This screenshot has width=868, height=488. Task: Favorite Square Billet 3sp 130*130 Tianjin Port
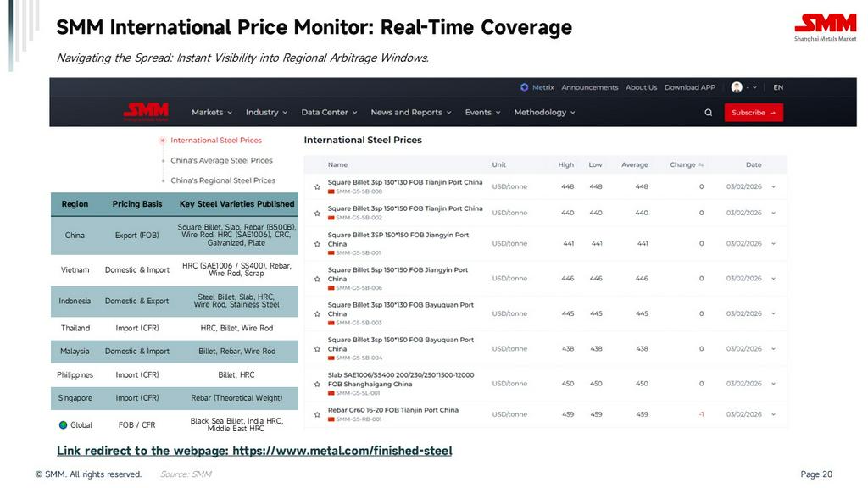point(317,186)
